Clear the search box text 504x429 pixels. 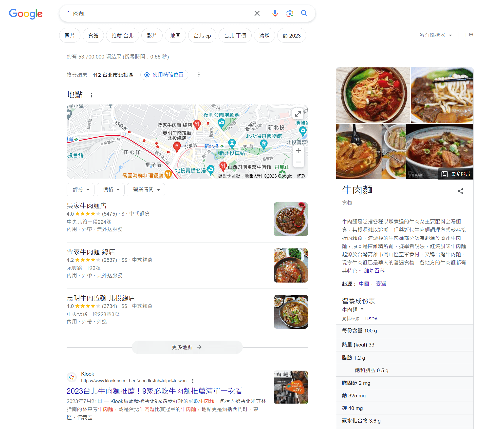(x=257, y=13)
